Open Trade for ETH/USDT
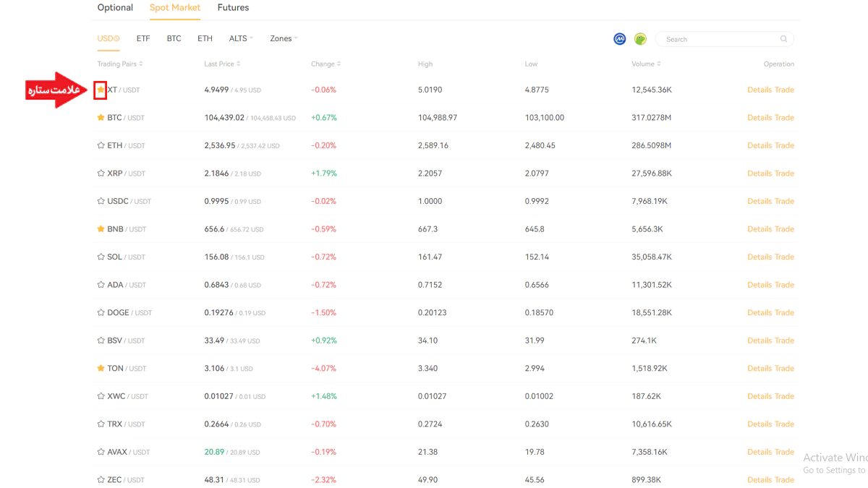This screenshot has width=868, height=488. (784, 145)
